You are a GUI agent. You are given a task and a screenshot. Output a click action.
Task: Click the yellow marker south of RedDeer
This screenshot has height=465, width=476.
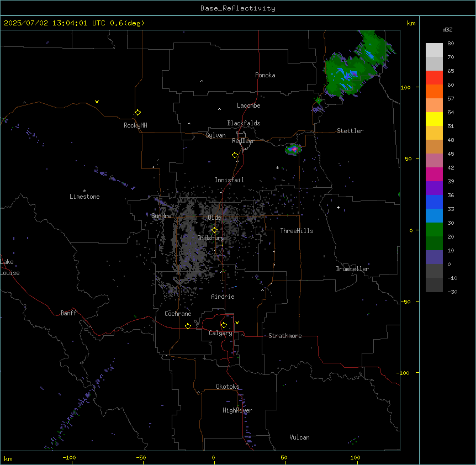point(235,155)
